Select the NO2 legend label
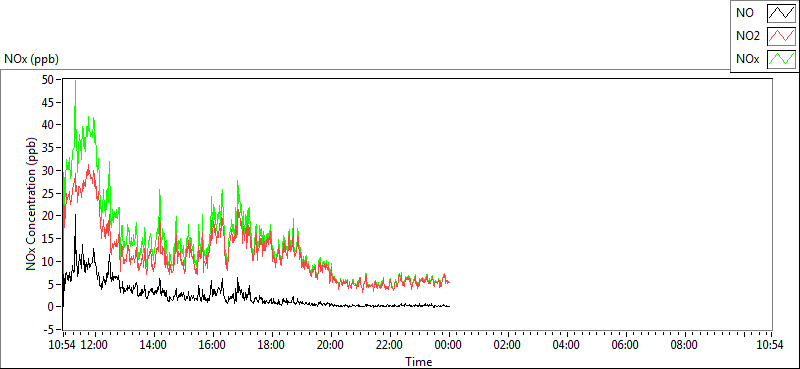Screen dimensions: 800x369 [748, 36]
